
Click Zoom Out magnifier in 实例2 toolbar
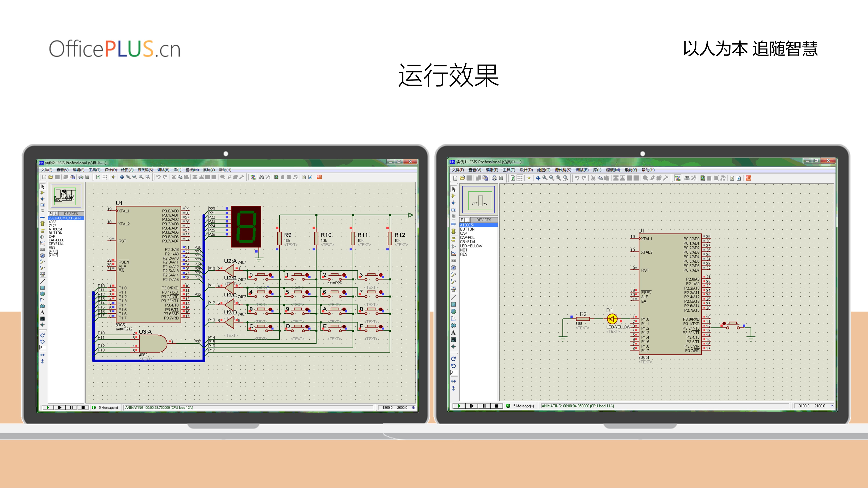(135, 177)
